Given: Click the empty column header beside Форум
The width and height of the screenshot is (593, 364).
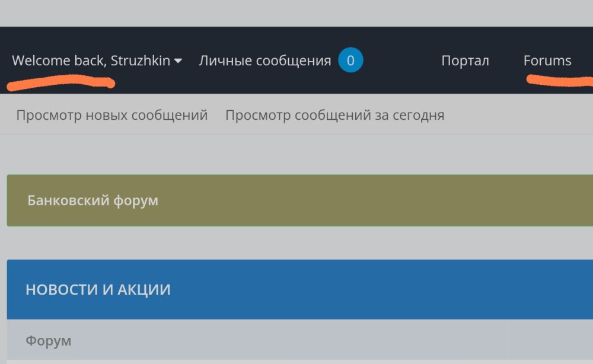Looking at the screenshot, I should pos(550,341).
